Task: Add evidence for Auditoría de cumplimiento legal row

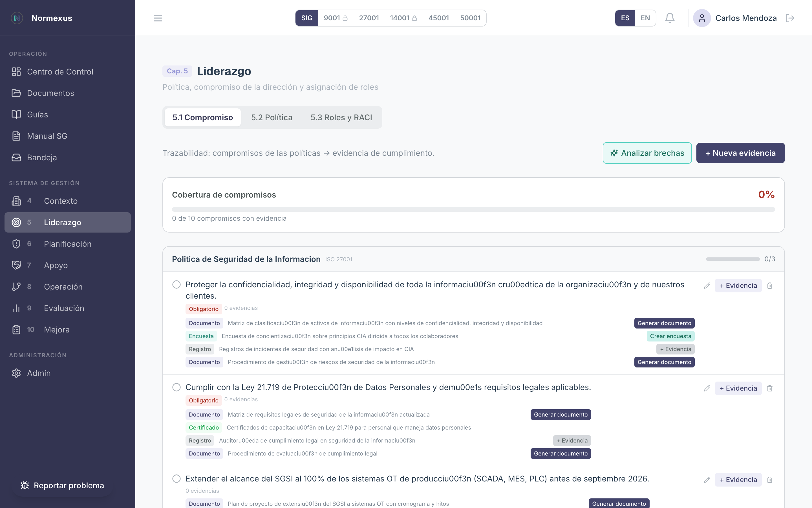Action: pyautogui.click(x=572, y=441)
